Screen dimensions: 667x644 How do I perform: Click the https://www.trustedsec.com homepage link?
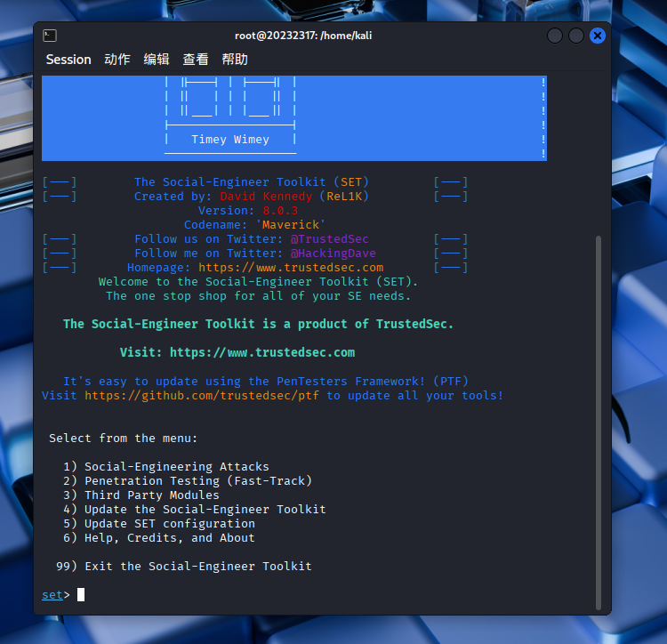coord(291,268)
